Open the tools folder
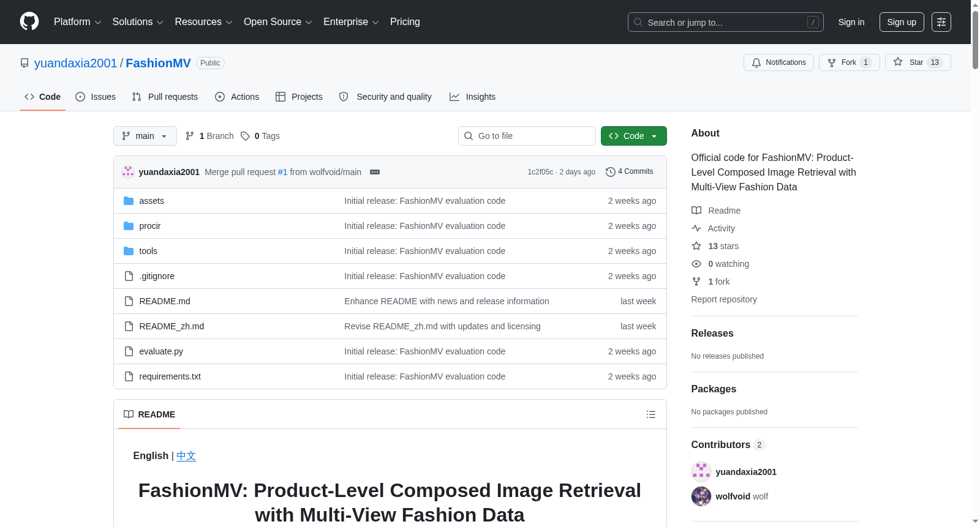 pyautogui.click(x=148, y=251)
